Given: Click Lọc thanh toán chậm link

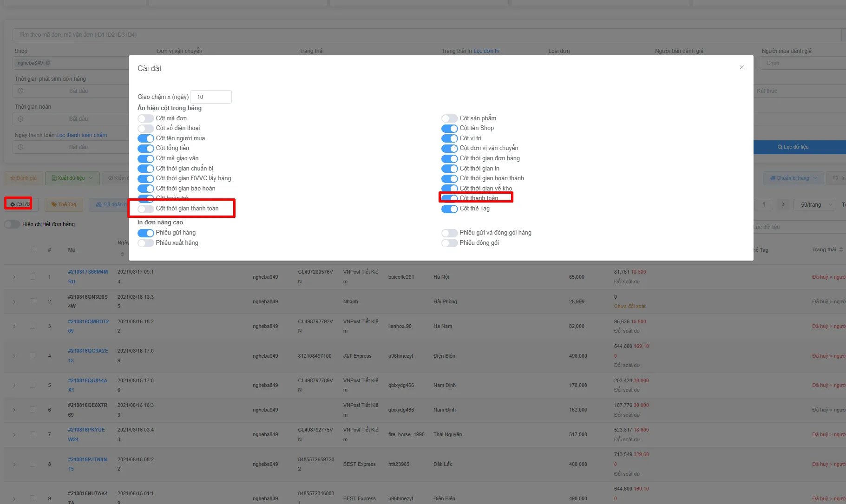Looking at the screenshot, I should [x=82, y=135].
